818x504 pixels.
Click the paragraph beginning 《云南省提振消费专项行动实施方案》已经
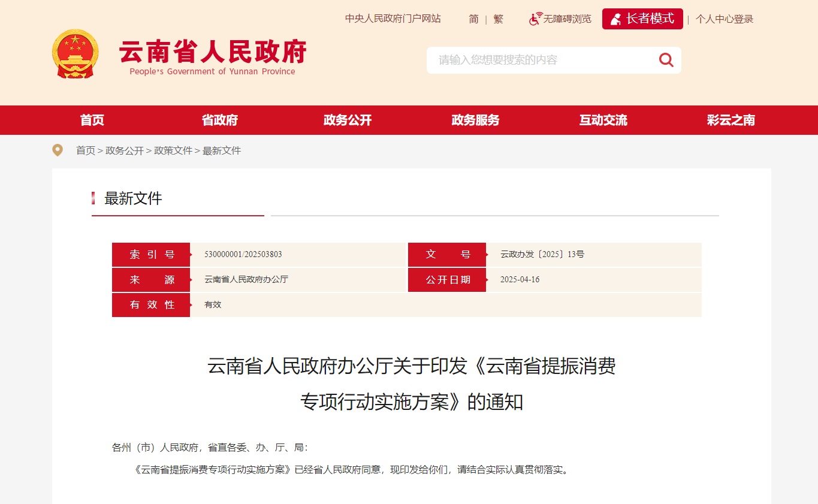point(351,470)
